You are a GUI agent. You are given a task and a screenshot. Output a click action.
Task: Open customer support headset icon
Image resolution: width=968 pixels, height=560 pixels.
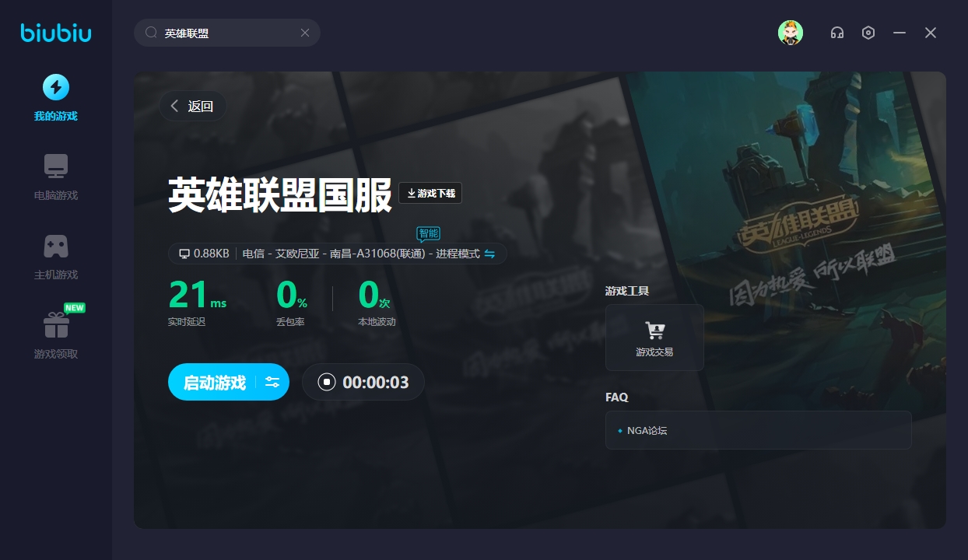coord(837,33)
